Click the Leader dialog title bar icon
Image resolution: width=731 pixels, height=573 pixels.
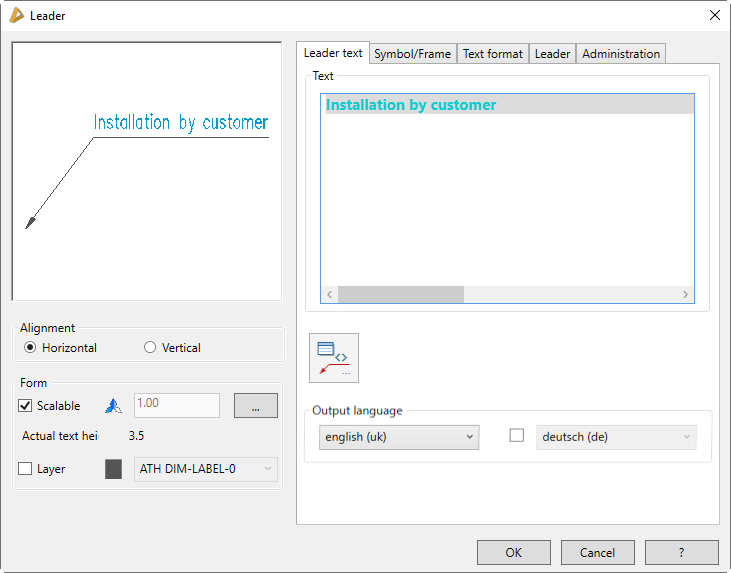click(16, 15)
